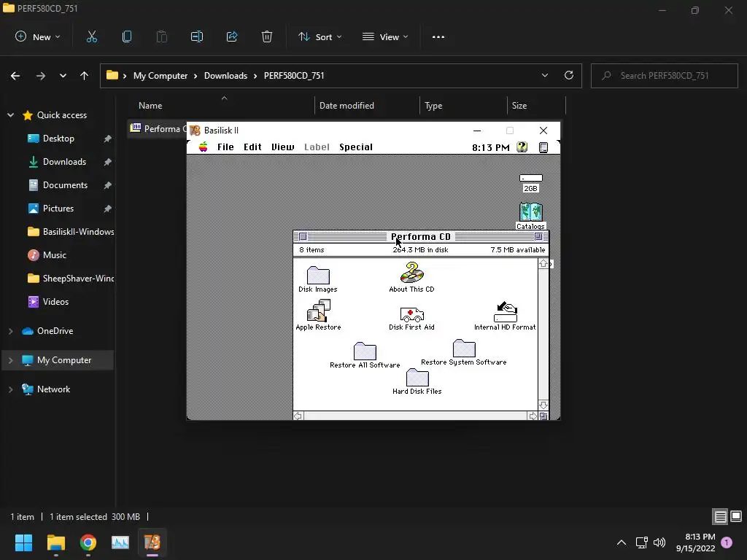Expand the My Computer tree node
The height and width of the screenshot is (560, 747).
(x=10, y=360)
